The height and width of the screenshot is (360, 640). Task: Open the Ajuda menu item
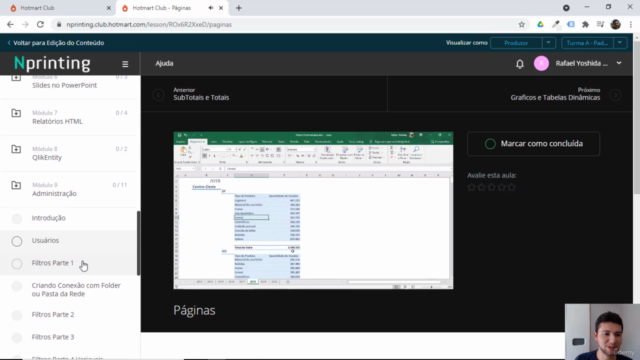(x=164, y=63)
